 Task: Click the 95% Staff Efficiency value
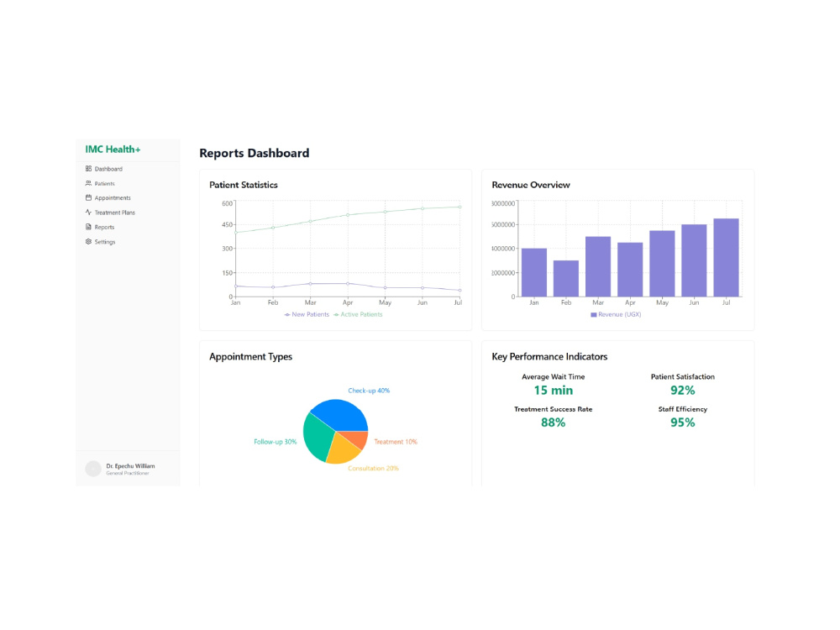point(682,423)
